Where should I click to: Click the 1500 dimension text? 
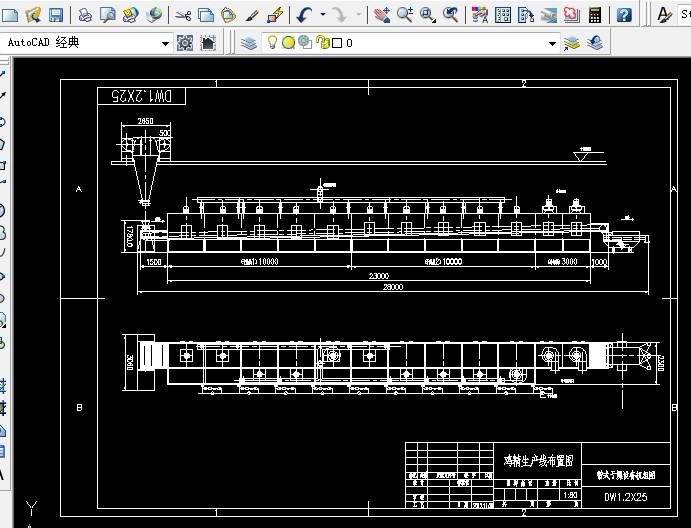153,262
